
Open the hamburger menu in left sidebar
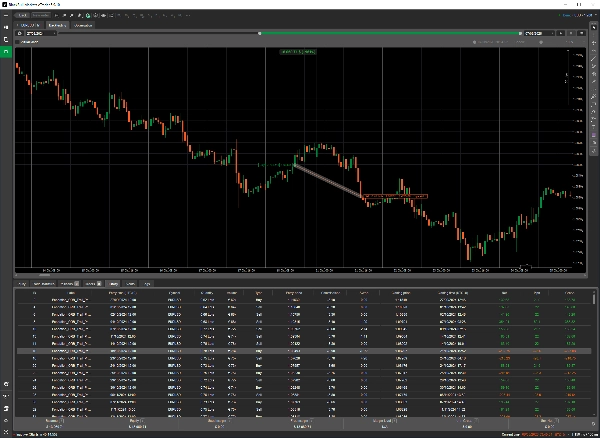point(6,15)
